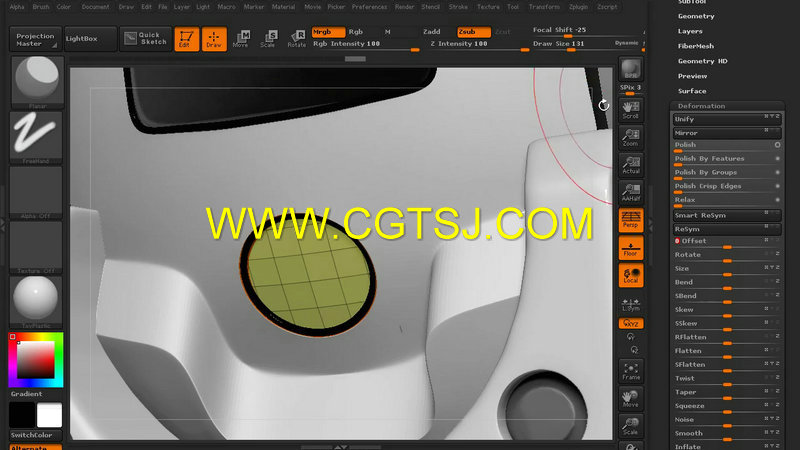Click the Unify deformation button

[x=727, y=119]
